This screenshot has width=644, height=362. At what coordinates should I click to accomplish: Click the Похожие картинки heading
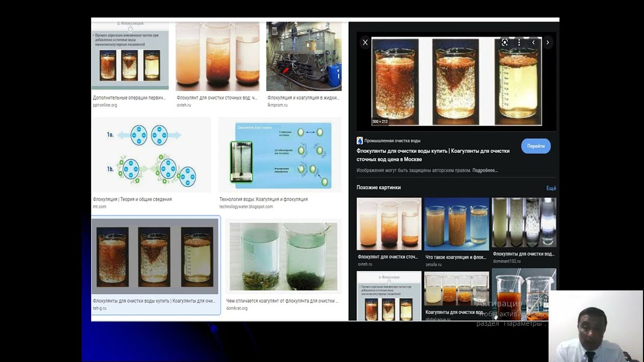(379, 188)
